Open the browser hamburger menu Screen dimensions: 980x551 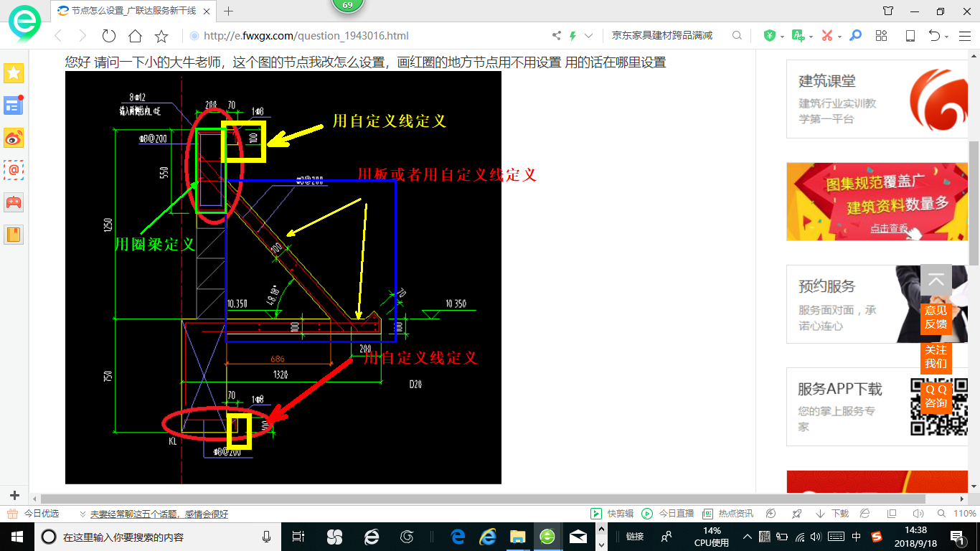pos(965,36)
